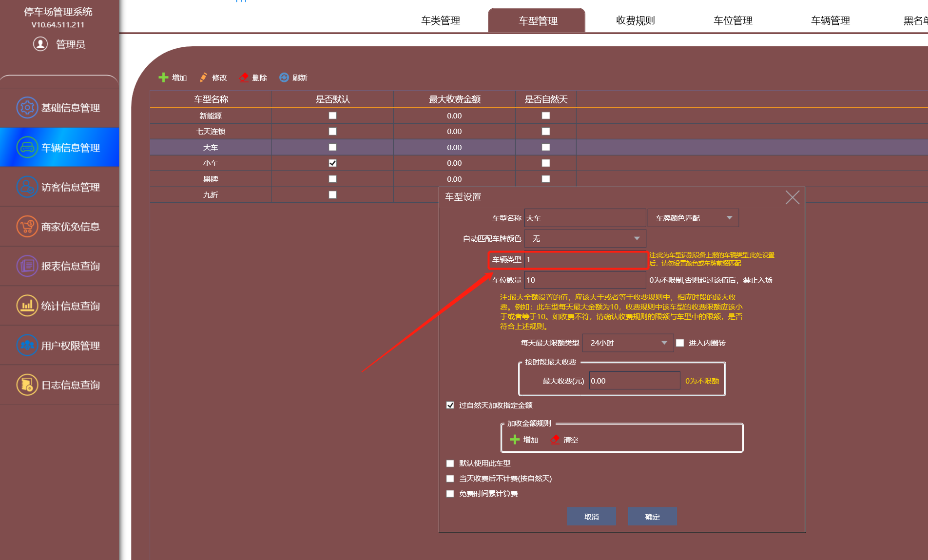Click the 刷新 refresh icon
This screenshot has height=560, width=928.
pos(284,77)
